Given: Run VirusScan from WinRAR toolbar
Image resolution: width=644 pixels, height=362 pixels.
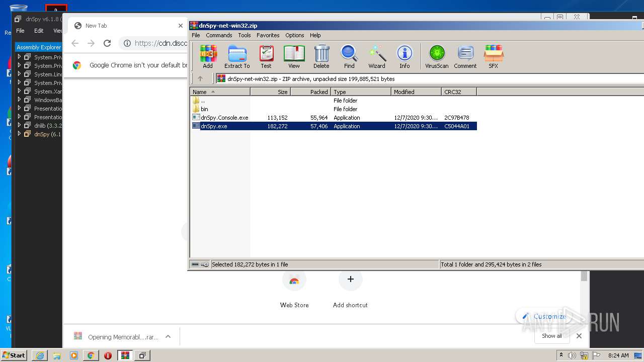Looking at the screenshot, I should tap(437, 56).
